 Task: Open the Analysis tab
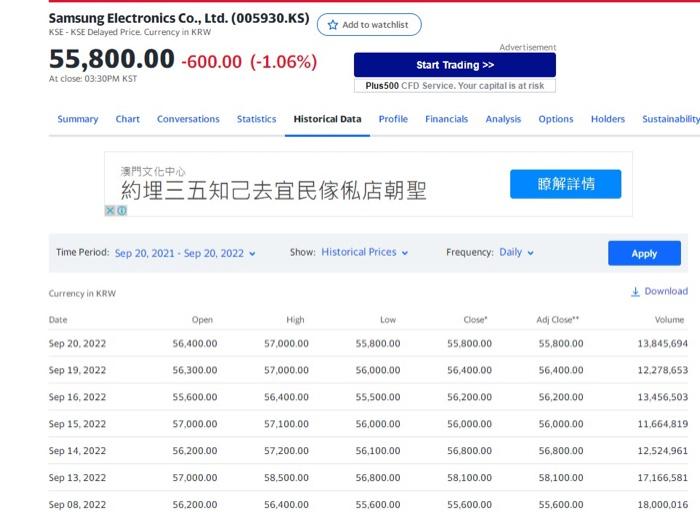click(x=503, y=119)
